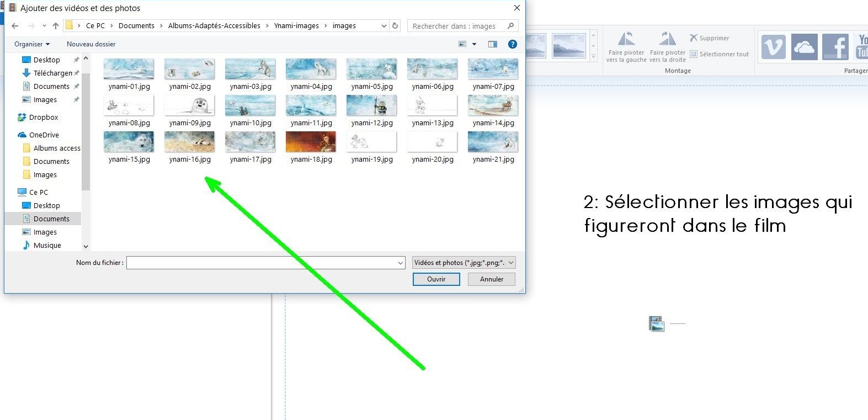Screen dimensions: 868x420
Task: Click Ynami-images in the breadcrumb
Action: tap(296, 26)
